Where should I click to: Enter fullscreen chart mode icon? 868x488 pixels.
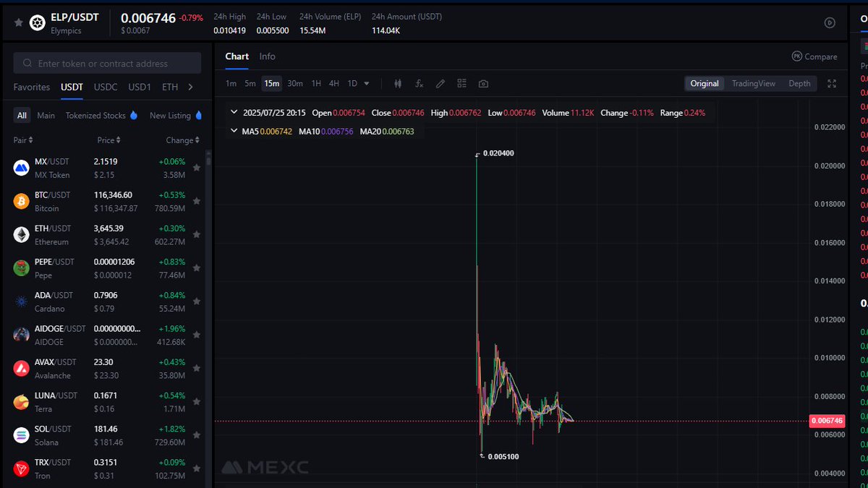[832, 83]
